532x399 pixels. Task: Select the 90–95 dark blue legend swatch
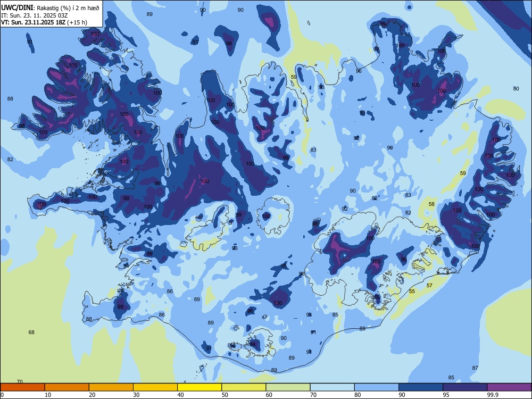coord(421,387)
